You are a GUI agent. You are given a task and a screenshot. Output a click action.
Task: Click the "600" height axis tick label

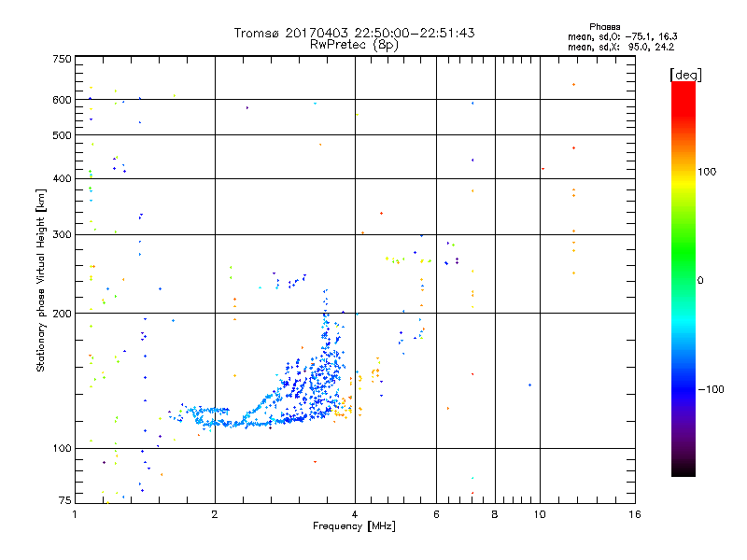click(62, 100)
